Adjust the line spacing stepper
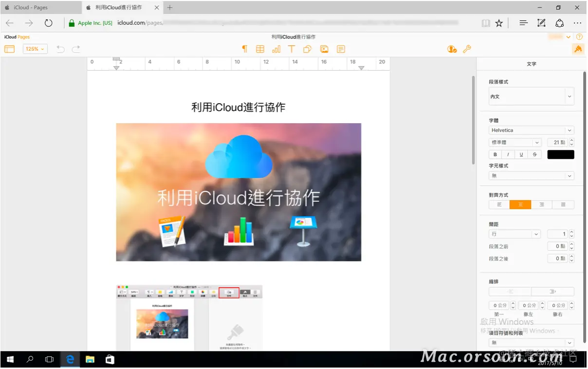Viewport: 588px width, 369px height. [571, 234]
